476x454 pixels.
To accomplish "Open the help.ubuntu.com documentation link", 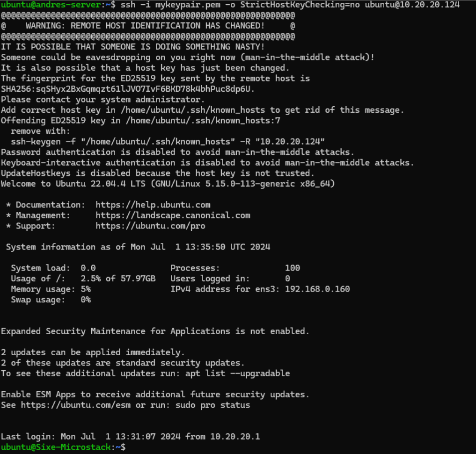I will [153, 205].
